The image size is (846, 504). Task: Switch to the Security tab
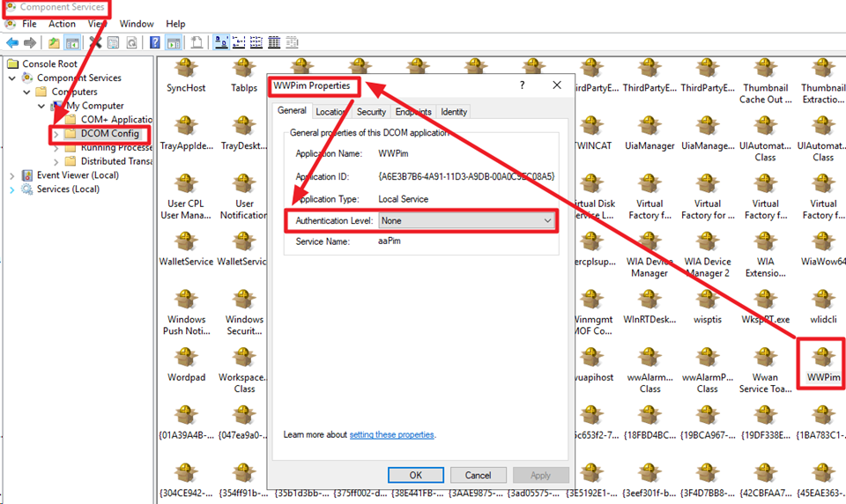(x=371, y=112)
